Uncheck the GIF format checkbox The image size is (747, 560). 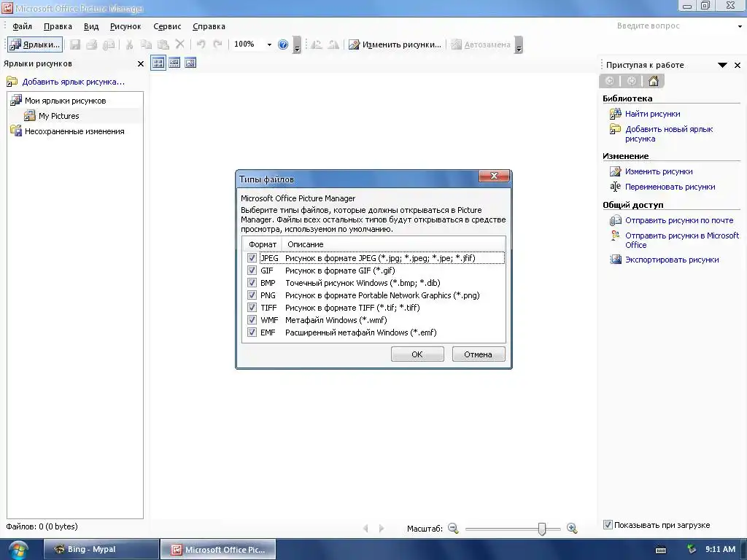[x=252, y=271]
